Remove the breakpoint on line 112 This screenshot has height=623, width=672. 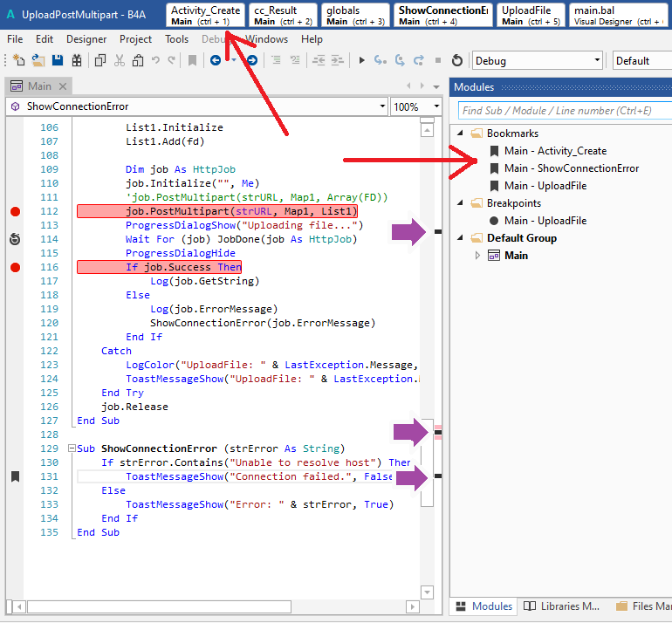[15, 211]
